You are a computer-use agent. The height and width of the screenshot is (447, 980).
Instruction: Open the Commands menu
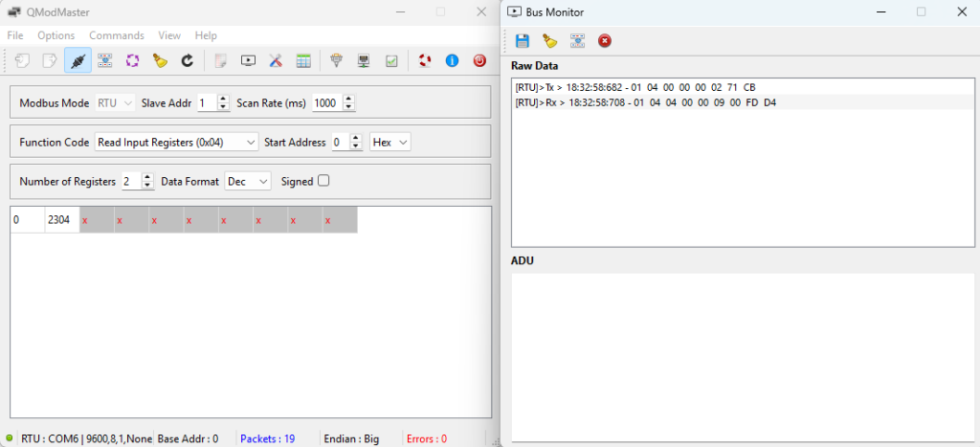click(116, 35)
